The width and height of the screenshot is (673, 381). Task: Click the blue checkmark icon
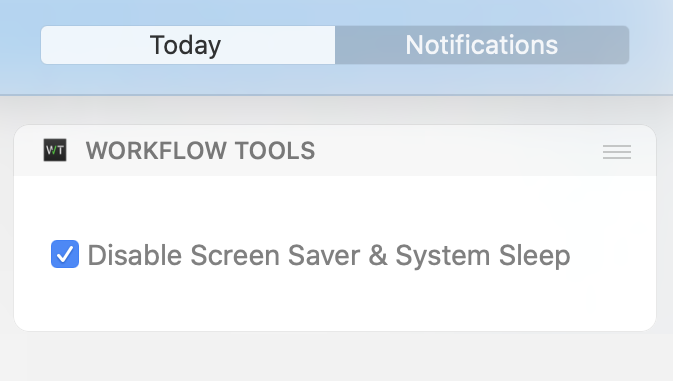[65, 254]
